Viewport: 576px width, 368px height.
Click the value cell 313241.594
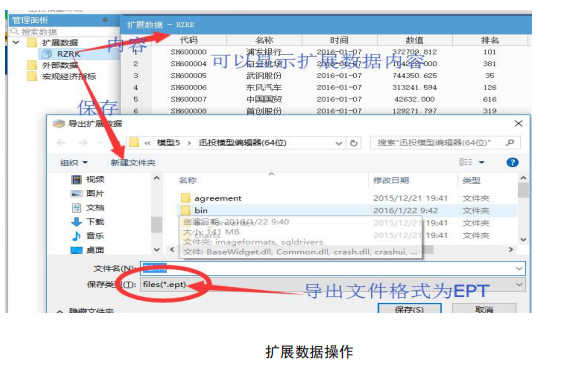point(414,87)
